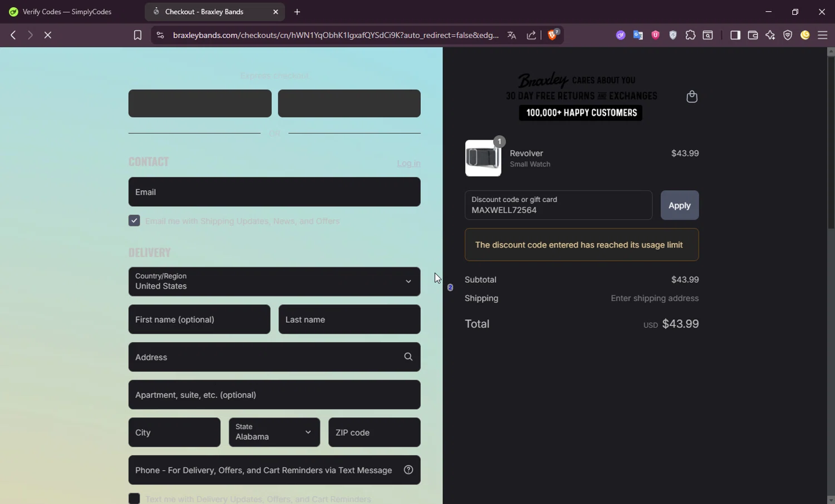Click the second express checkout button
The width and height of the screenshot is (835, 504).
coord(349,103)
